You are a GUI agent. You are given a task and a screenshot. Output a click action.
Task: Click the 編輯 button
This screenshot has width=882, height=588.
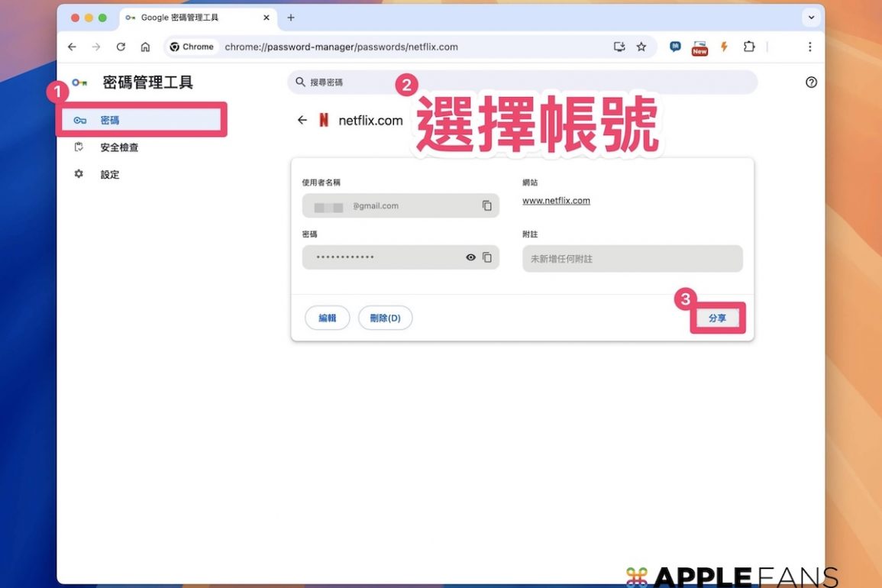tap(327, 318)
